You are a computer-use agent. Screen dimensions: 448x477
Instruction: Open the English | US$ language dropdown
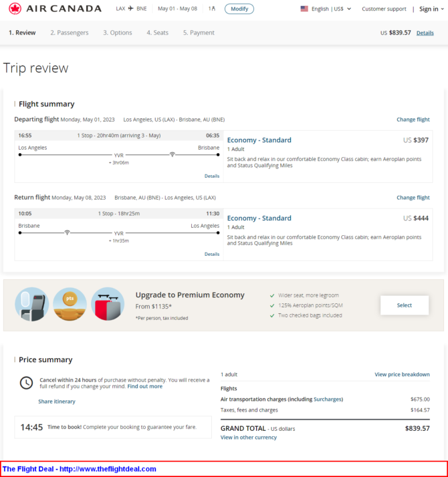(331, 9)
